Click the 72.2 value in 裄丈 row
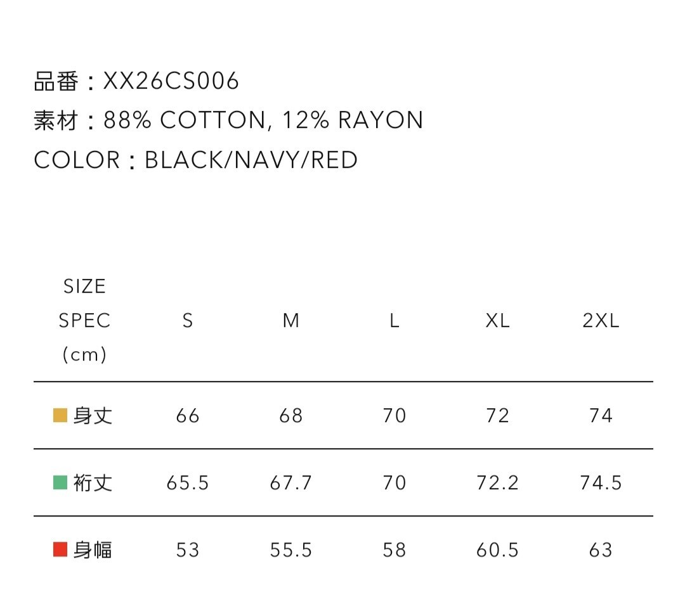 [498, 483]
